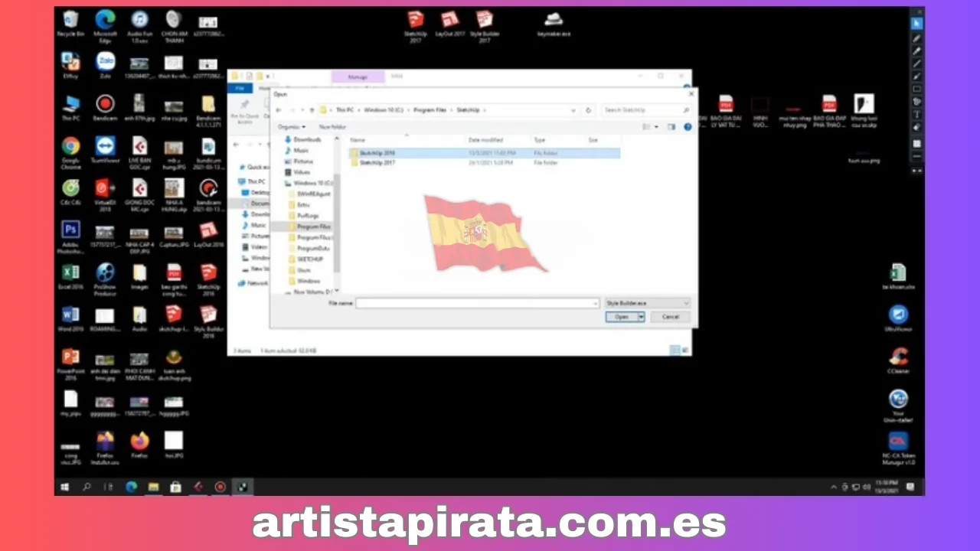Select the UltraViewer desktop shortcut

[x=898, y=318]
